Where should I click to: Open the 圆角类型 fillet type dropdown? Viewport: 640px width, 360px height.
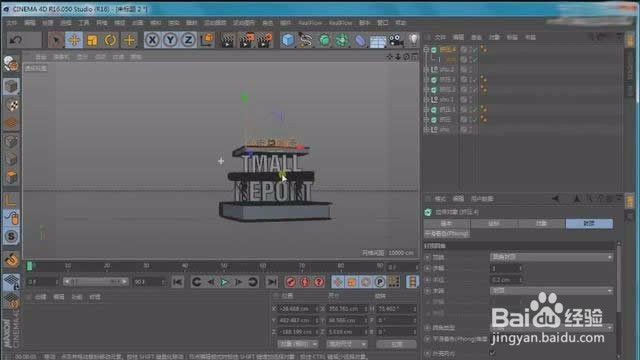(551, 328)
